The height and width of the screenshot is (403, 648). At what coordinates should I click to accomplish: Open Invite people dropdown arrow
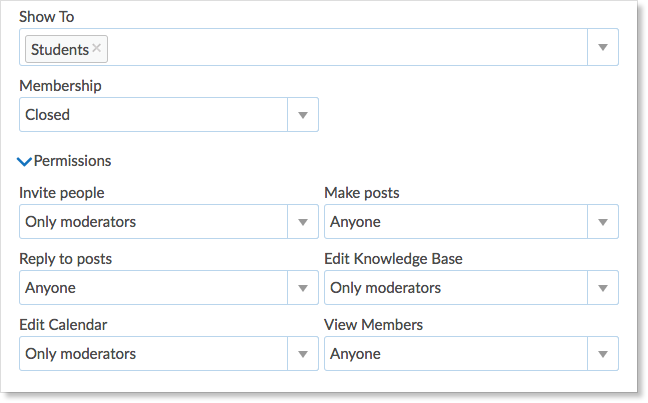click(302, 222)
